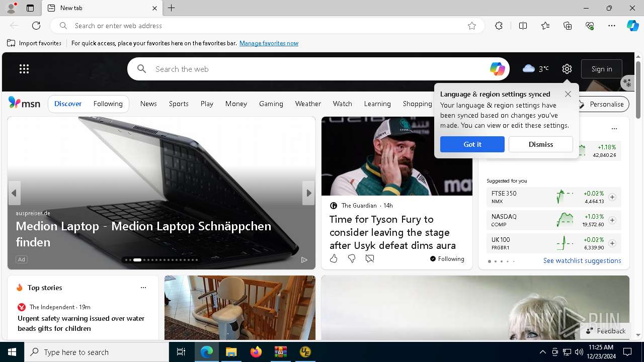Open Sports category
The width and height of the screenshot is (644, 362).
[179, 104]
